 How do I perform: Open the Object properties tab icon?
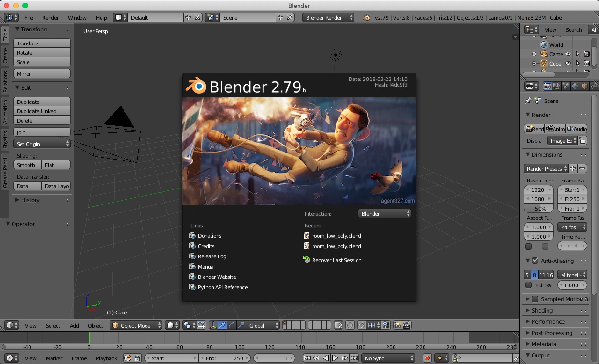coord(584,86)
